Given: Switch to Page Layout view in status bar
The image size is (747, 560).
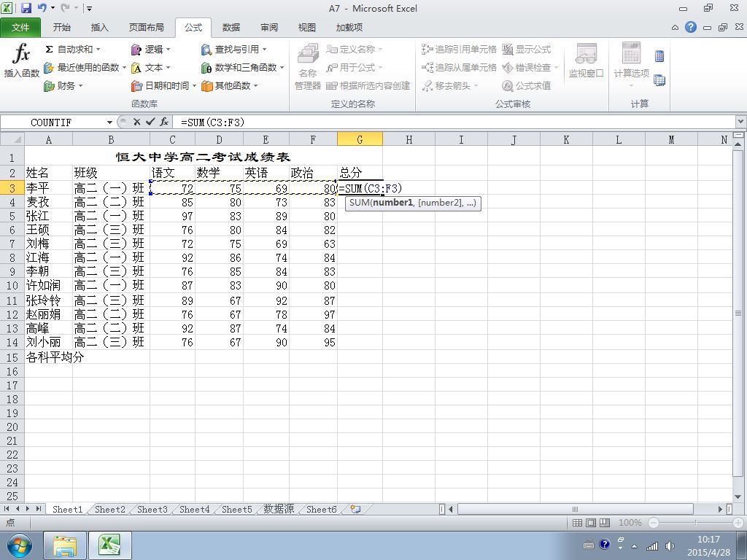Looking at the screenshot, I should click(x=591, y=523).
